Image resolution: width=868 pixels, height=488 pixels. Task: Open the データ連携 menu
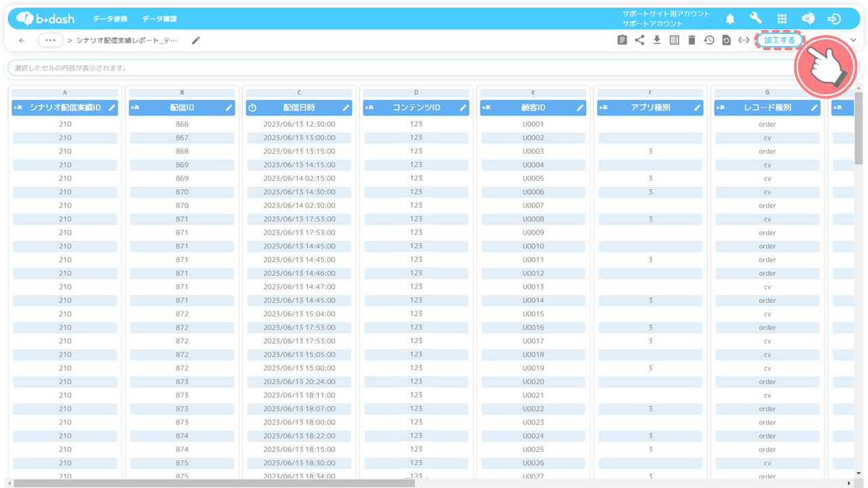(110, 19)
